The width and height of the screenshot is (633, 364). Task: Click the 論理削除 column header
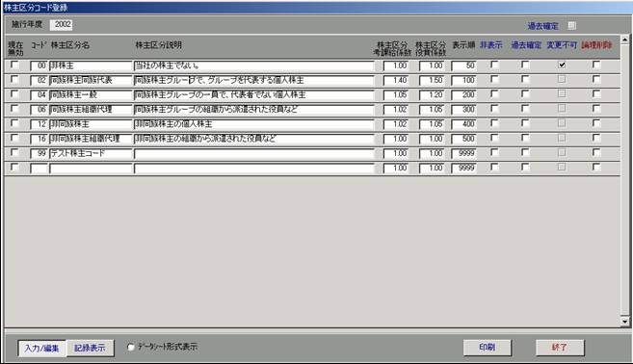tap(596, 45)
